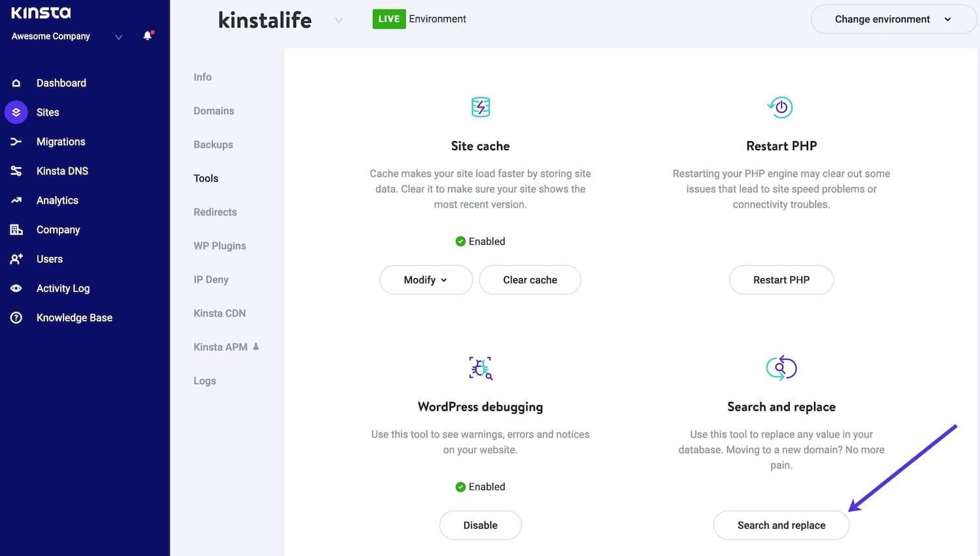Select the Backups tab
The height and width of the screenshot is (556, 980).
pos(213,144)
